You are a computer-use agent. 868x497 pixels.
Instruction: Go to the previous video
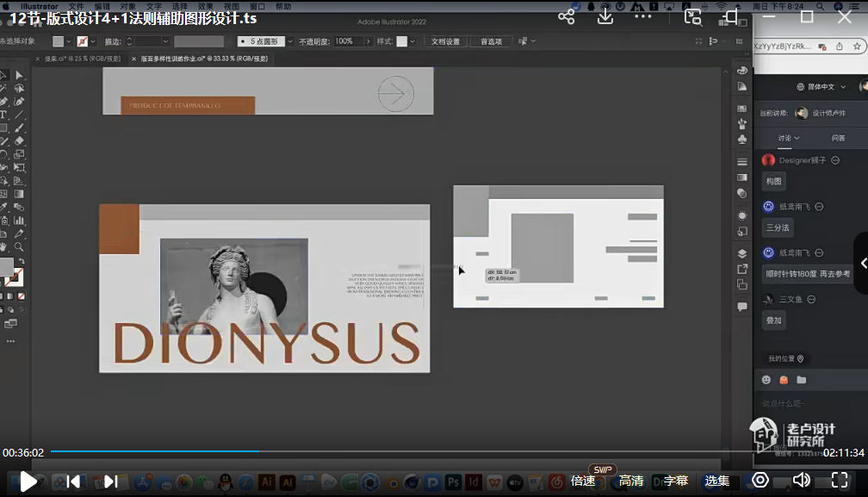point(73,481)
